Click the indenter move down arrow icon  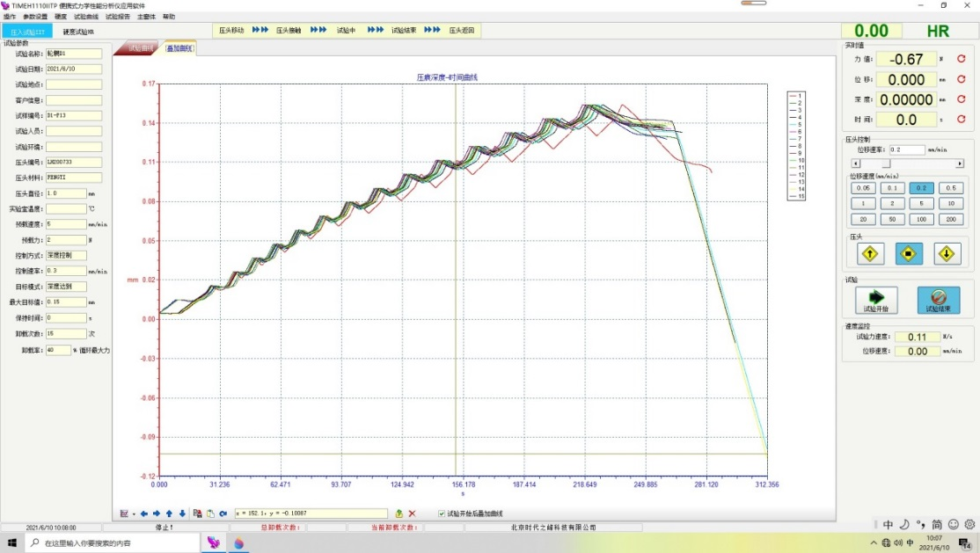pos(947,254)
